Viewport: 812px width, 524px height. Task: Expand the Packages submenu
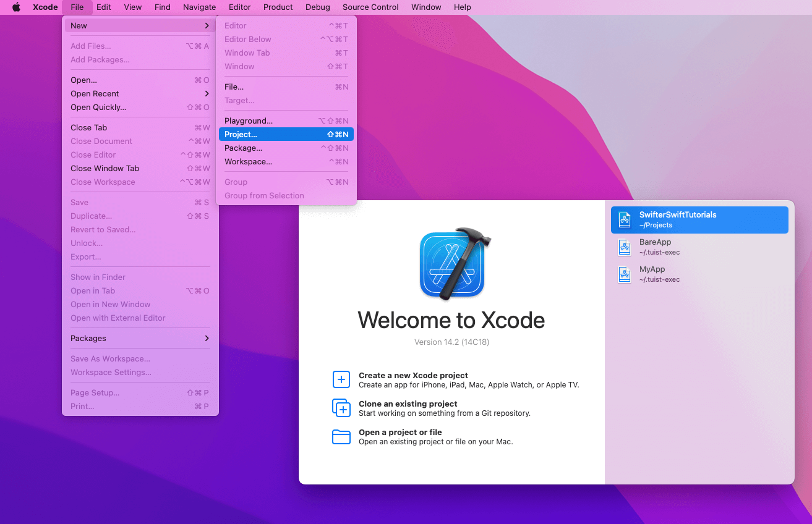(207, 339)
